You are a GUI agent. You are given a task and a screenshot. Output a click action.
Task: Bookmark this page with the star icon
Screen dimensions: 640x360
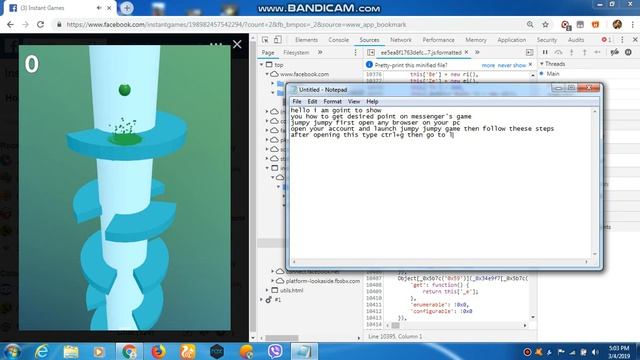click(x=545, y=24)
